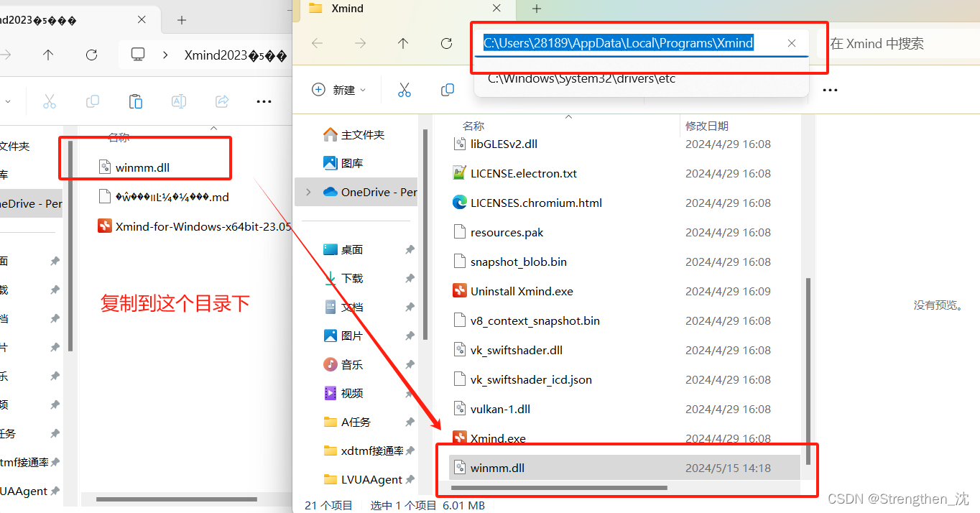Unpin Desktop (桌面) via its pin icon
Image resolution: width=980 pixels, height=513 pixels.
(410, 249)
